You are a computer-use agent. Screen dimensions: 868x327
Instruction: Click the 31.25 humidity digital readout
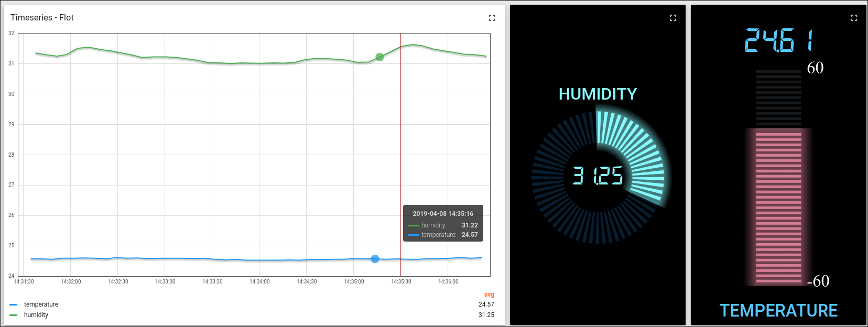[598, 176]
